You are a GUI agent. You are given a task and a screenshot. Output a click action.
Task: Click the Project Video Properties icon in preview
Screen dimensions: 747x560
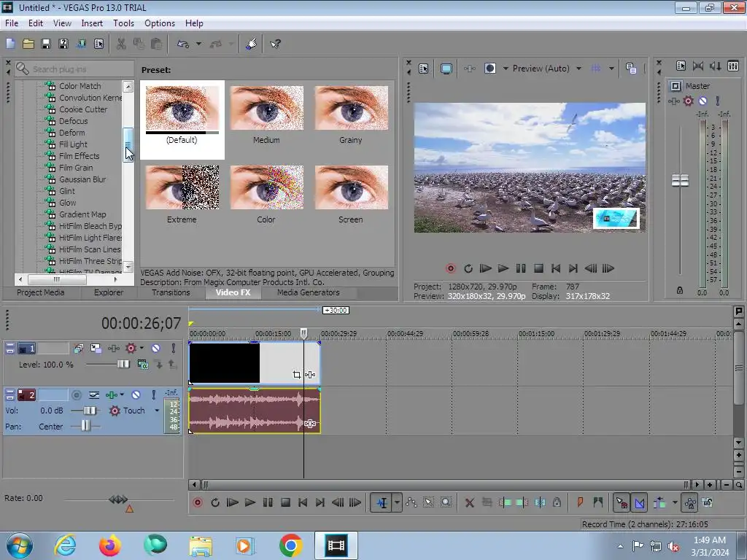(424, 69)
